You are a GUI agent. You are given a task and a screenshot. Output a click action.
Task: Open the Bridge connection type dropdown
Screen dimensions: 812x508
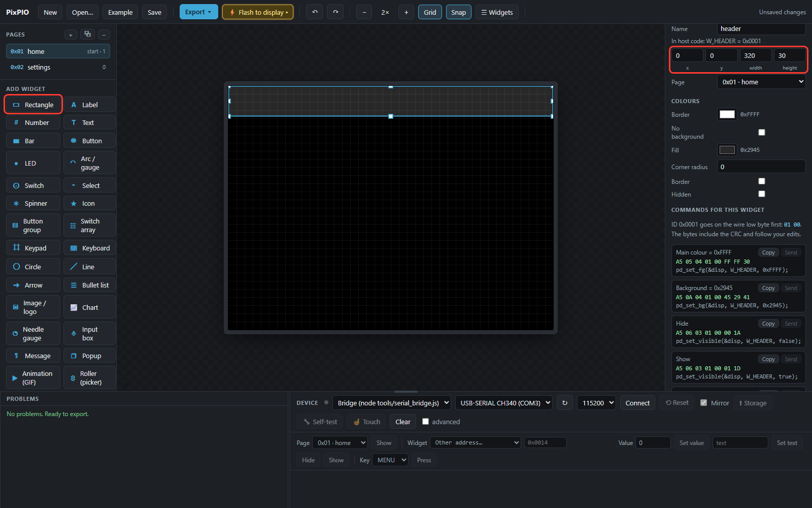click(x=392, y=403)
